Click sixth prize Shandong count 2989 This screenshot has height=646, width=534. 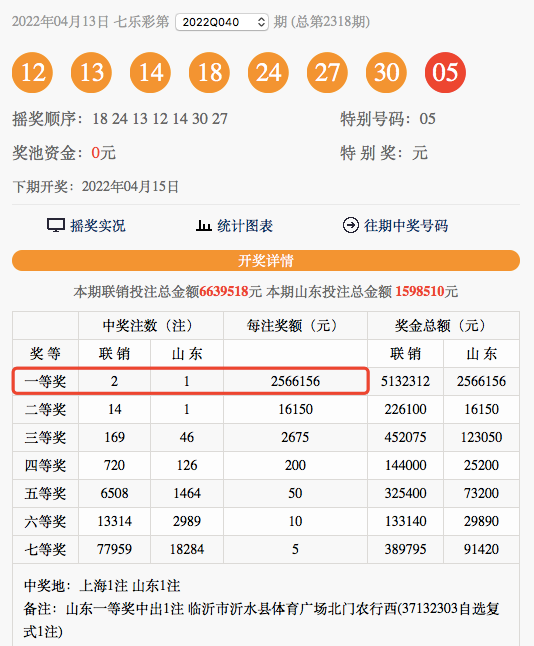187,521
